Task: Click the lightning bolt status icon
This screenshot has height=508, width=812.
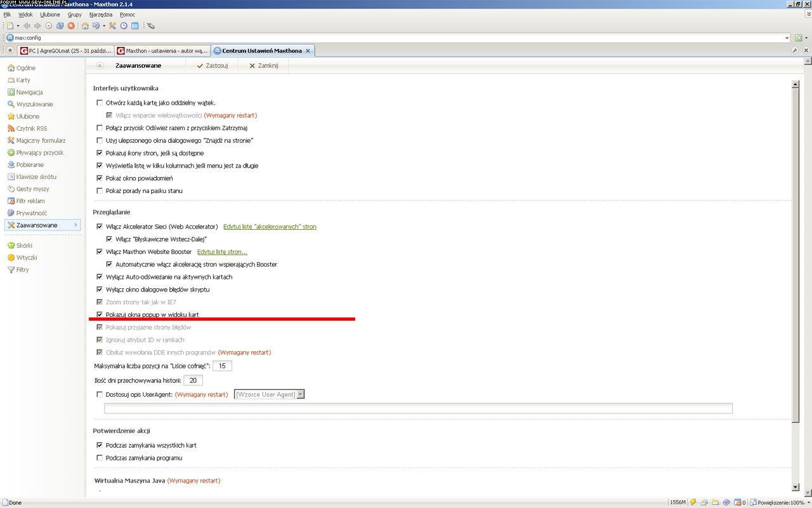Action: click(693, 502)
